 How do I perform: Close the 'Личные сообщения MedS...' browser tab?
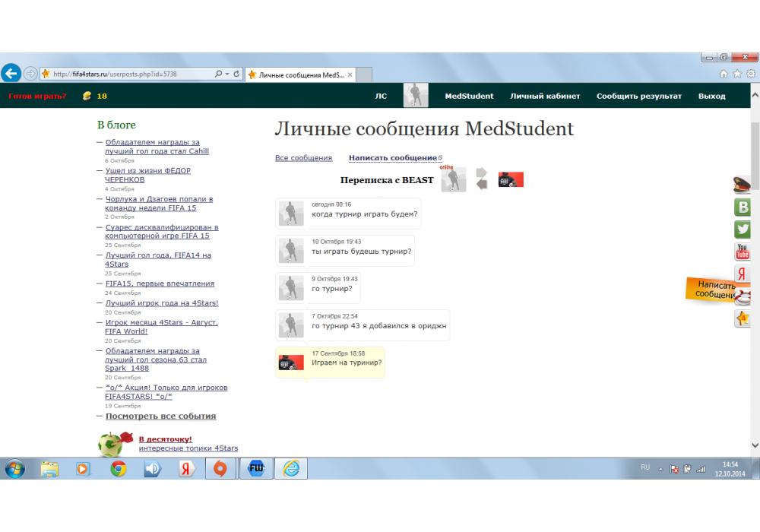(x=350, y=75)
